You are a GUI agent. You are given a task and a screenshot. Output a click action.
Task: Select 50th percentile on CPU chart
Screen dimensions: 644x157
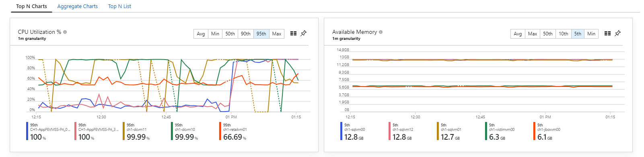(x=230, y=34)
